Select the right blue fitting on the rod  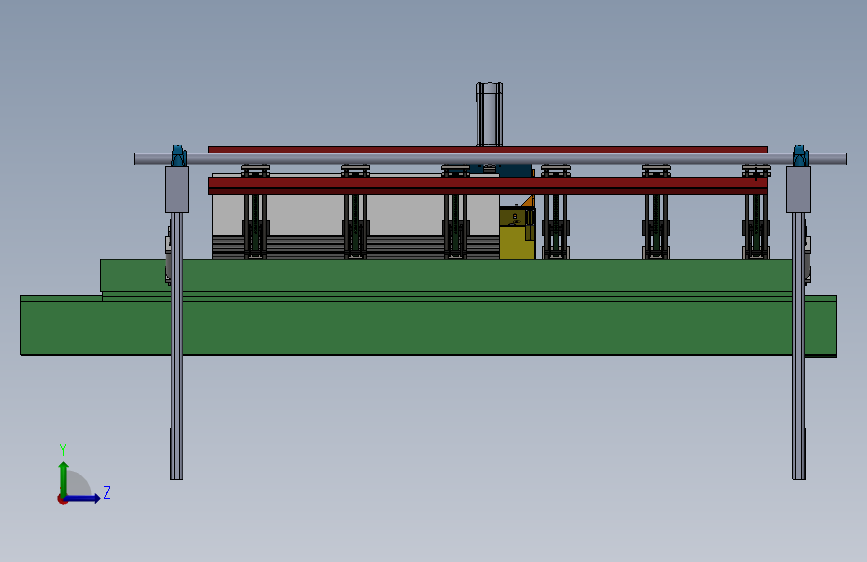[x=800, y=155]
